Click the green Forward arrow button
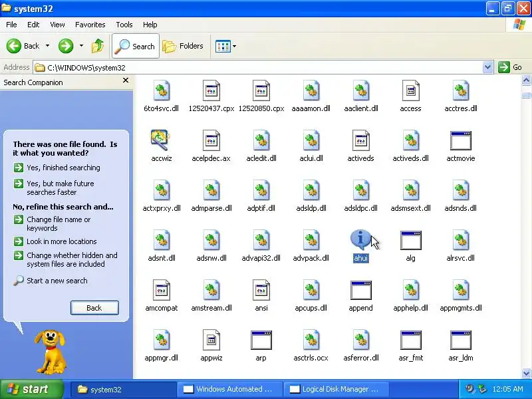Screen dimensions: 532x399 click(66, 46)
